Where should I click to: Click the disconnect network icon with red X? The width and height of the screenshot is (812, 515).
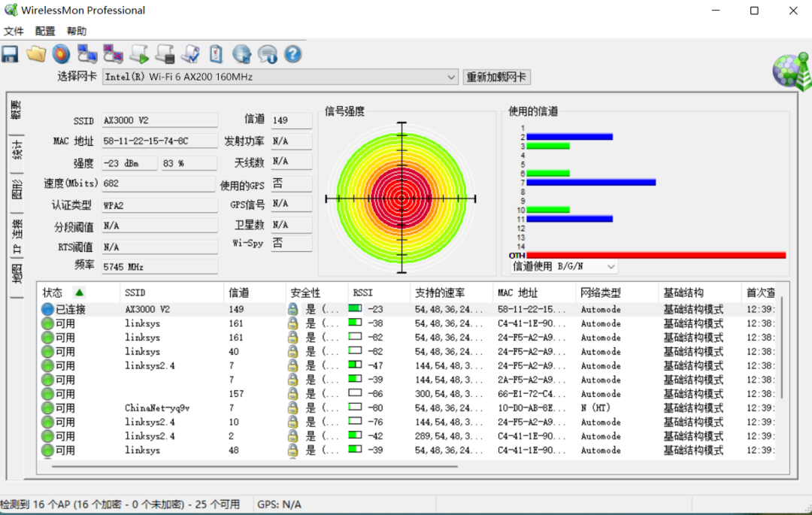pyautogui.click(x=113, y=54)
